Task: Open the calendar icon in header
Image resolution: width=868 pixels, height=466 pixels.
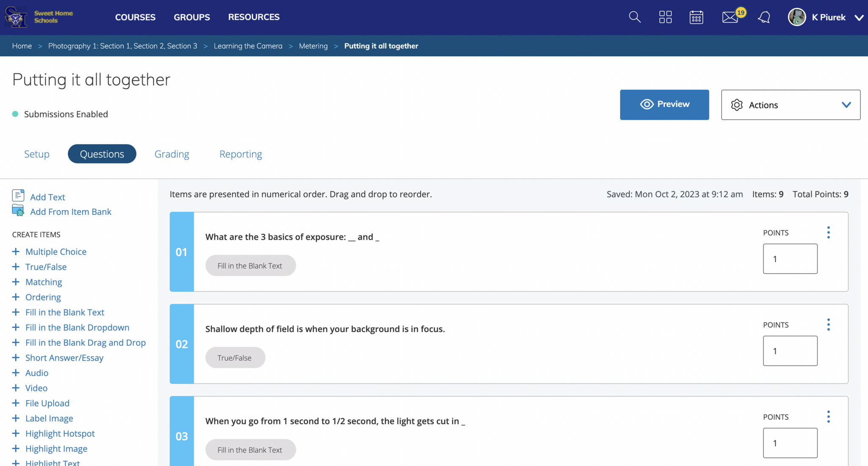Action: tap(696, 17)
